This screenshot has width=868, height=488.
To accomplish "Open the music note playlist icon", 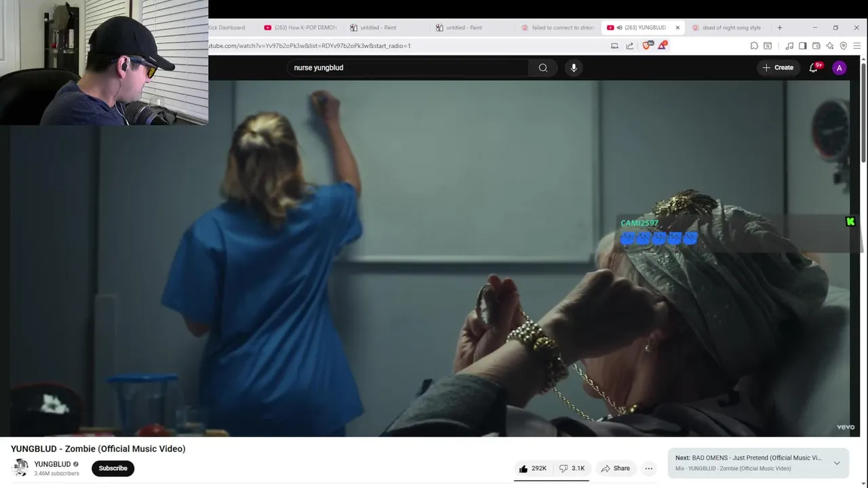I will pos(789,45).
